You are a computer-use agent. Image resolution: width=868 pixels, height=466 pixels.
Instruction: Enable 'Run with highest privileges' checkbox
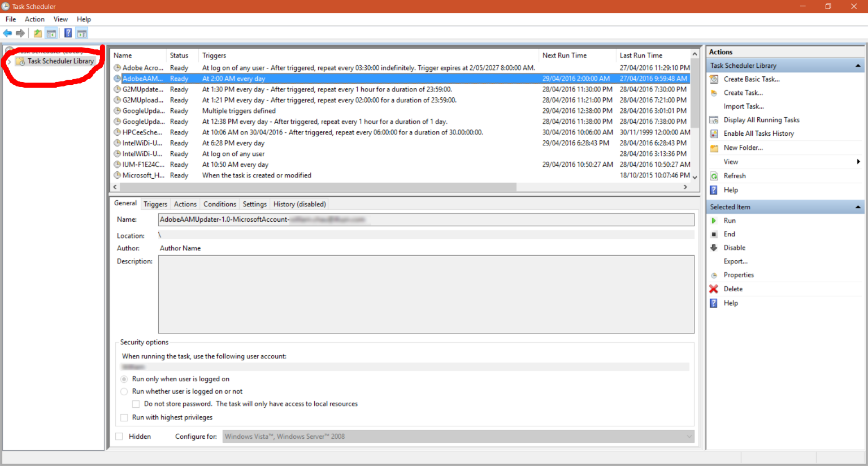124,417
